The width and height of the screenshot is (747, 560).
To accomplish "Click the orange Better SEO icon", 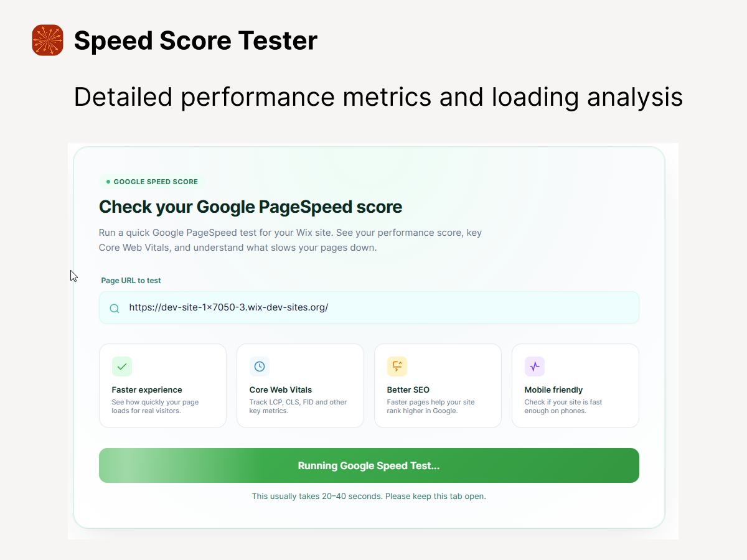I will pos(397,366).
